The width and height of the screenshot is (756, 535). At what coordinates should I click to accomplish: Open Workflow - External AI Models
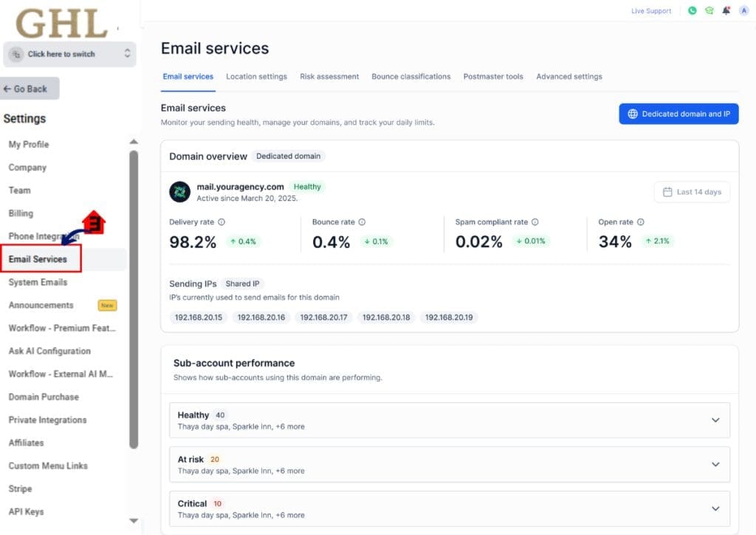pyautogui.click(x=61, y=374)
